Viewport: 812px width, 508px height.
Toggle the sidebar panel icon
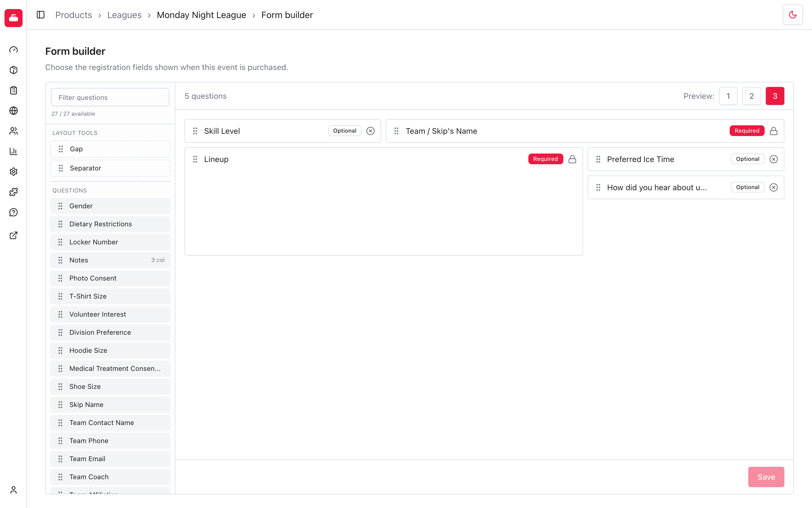(41, 15)
